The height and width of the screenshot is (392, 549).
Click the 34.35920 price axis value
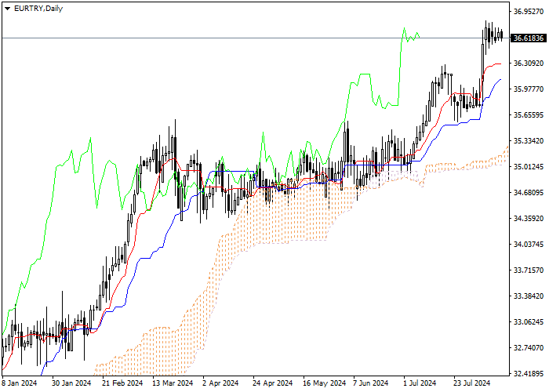tap(529, 219)
